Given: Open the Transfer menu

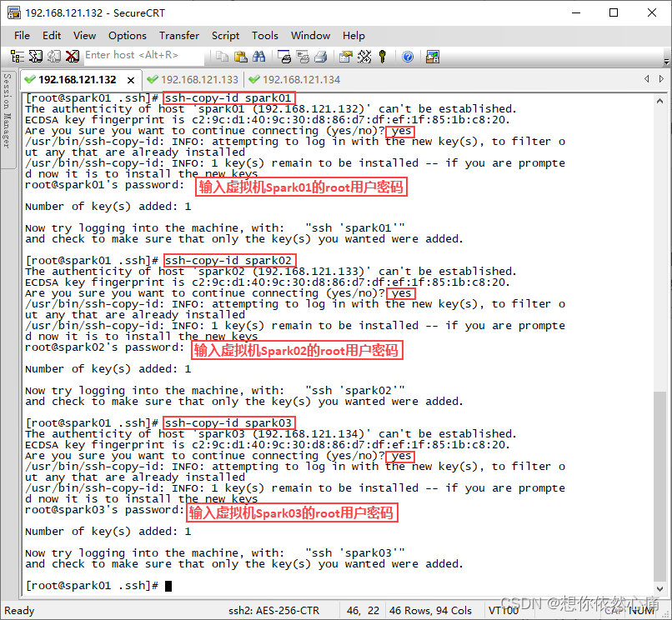Looking at the screenshot, I should point(179,35).
